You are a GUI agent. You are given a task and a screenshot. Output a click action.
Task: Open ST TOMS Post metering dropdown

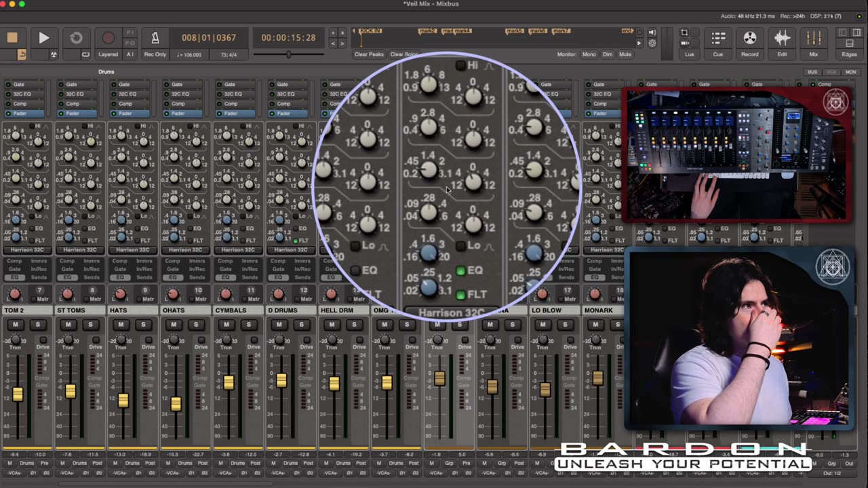pyautogui.click(x=97, y=464)
